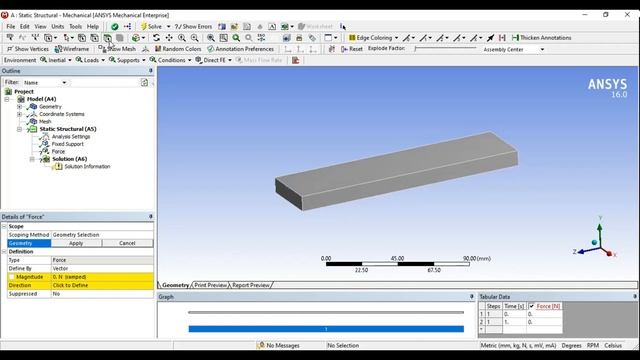Screen dimensions: 640x360
Task: Click the Outline filter refresh icon
Action: click(144, 82)
